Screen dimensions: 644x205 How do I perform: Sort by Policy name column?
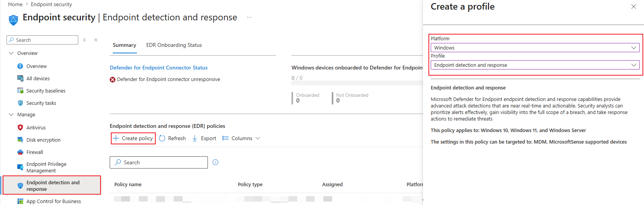pyautogui.click(x=128, y=185)
